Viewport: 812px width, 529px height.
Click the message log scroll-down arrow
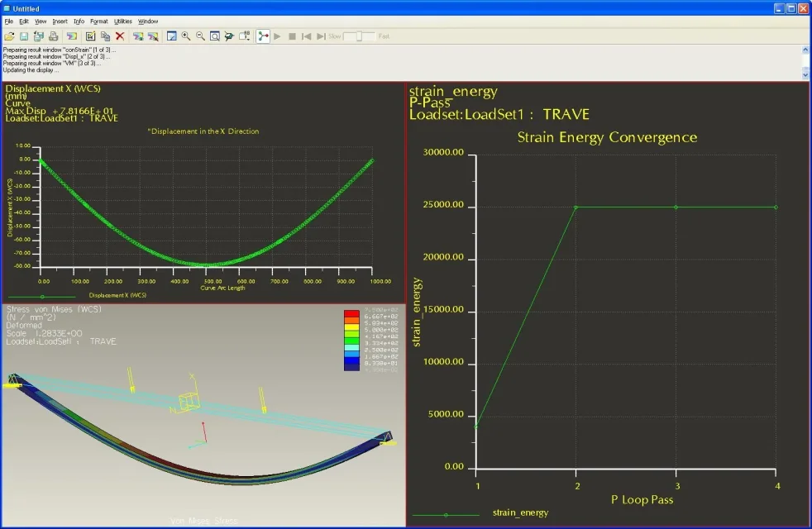point(805,74)
